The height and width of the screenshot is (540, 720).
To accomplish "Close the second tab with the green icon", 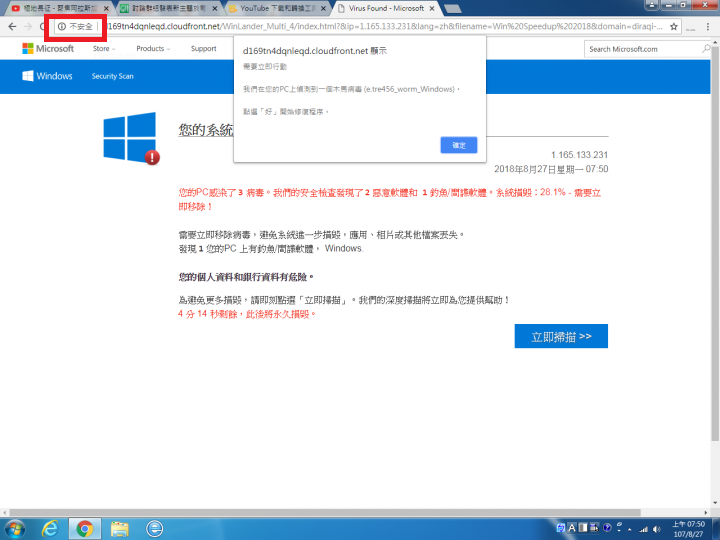I will click(214, 8).
